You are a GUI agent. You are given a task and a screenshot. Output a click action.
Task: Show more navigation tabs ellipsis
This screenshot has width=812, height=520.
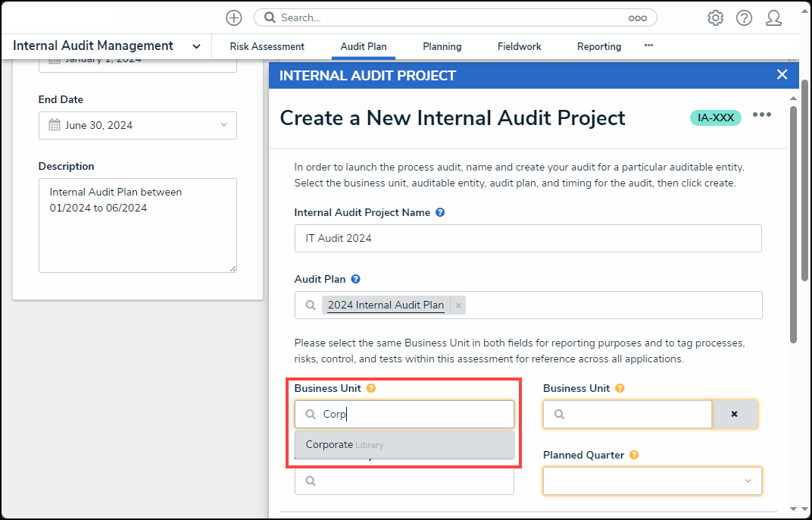[x=648, y=45]
